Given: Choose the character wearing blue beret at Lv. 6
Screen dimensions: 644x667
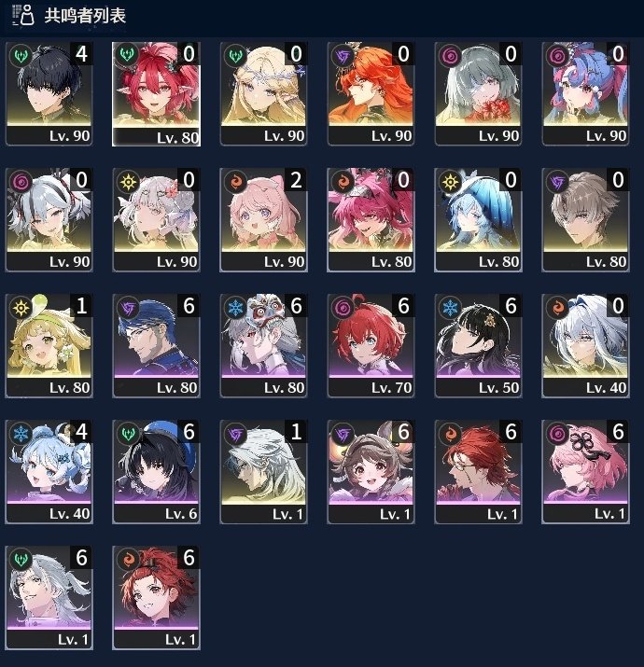Looking at the screenshot, I should 156,471.
